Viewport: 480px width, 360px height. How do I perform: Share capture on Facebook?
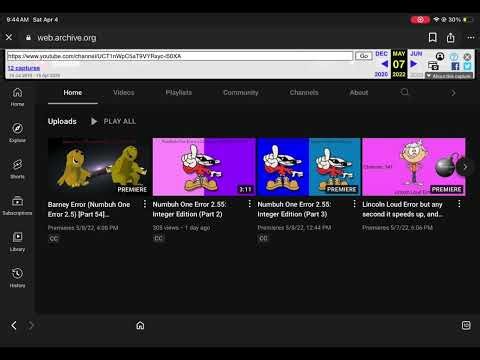[455, 66]
